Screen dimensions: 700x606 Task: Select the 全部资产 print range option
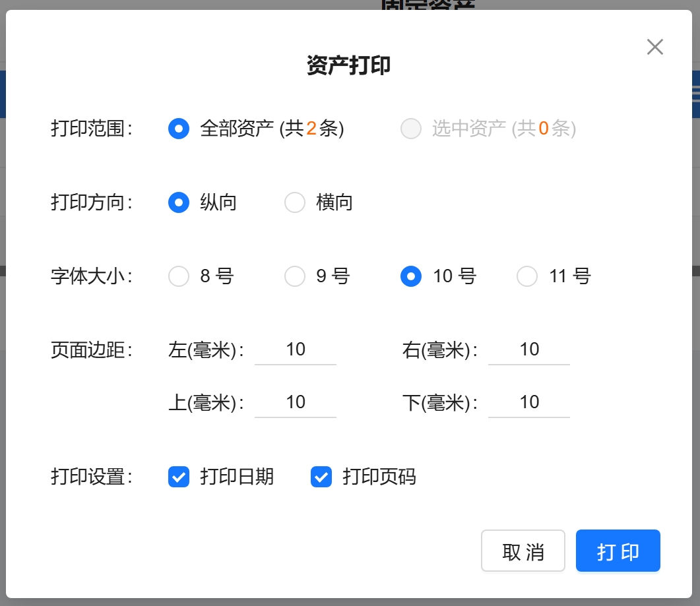pos(179,129)
